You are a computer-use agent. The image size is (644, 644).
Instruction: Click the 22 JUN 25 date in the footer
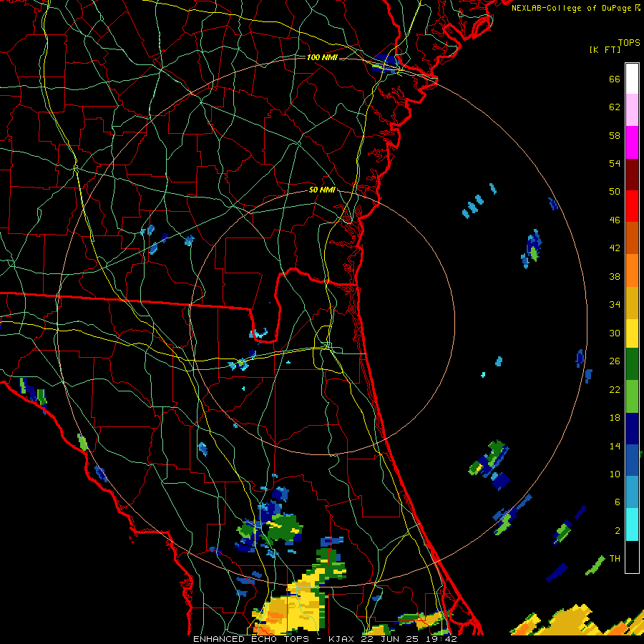click(x=391, y=639)
